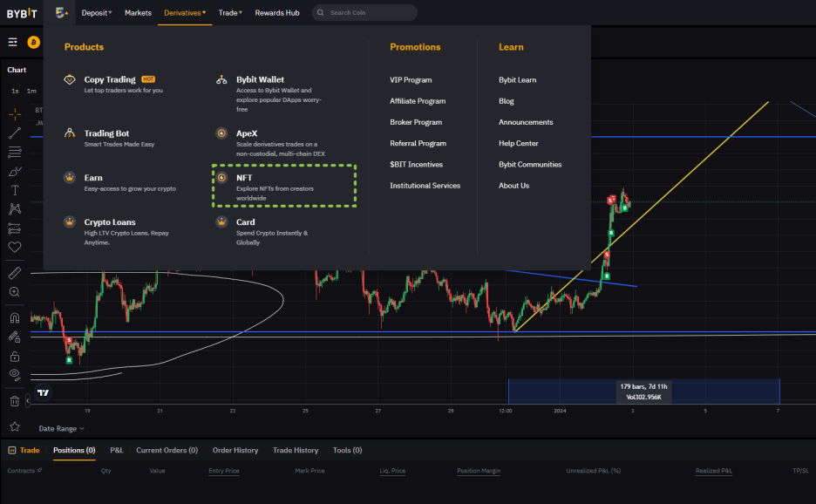Switch to the Trade tab
Image resolution: width=816 pixels, height=504 pixels.
tap(24, 450)
